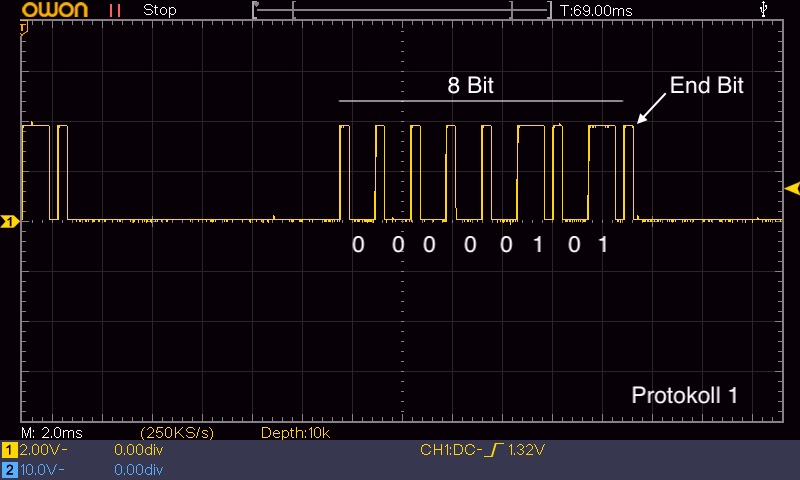
Task: Click the 1.32V trigger level value
Action: coord(526,449)
